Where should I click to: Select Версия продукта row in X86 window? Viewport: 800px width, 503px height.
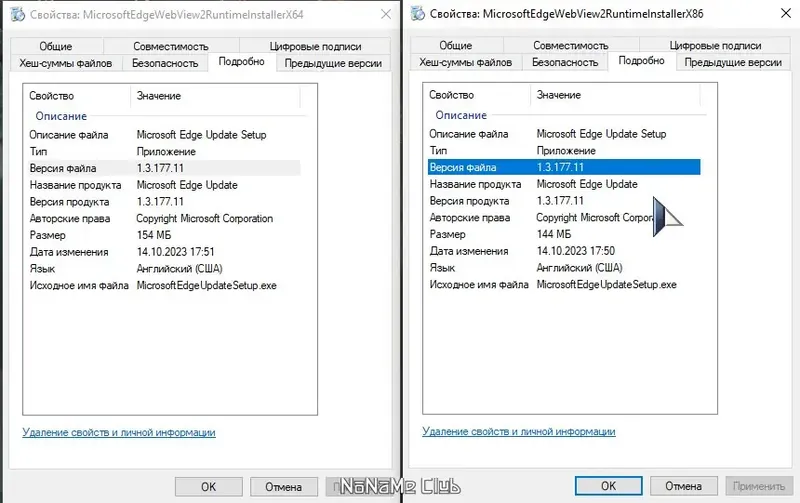pyautogui.click(x=564, y=201)
